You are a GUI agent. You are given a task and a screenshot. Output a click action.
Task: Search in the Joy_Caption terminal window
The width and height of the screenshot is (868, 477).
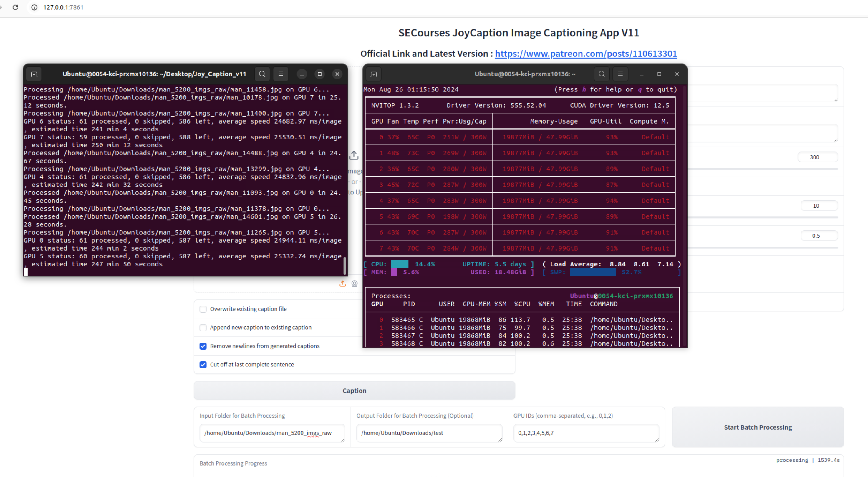pyautogui.click(x=262, y=74)
